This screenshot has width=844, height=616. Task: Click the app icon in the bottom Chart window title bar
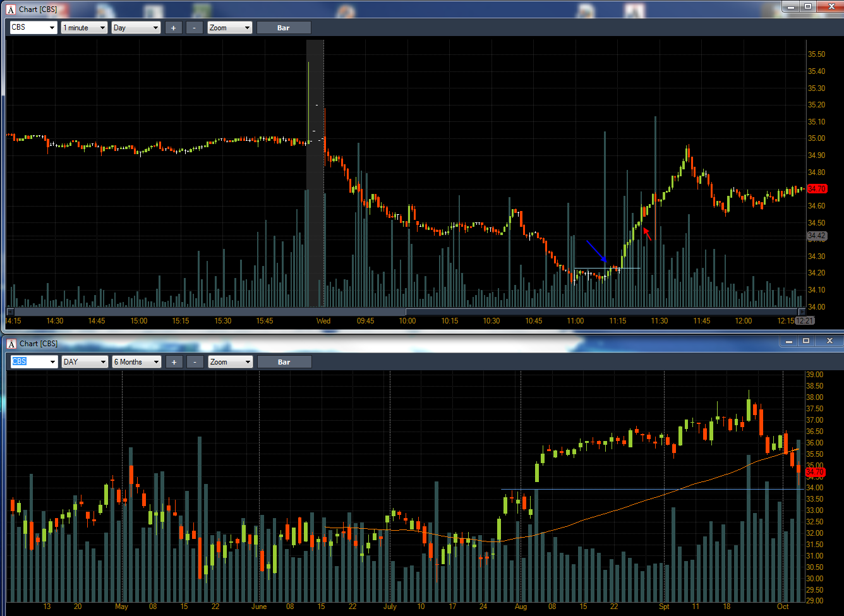pyautogui.click(x=11, y=344)
